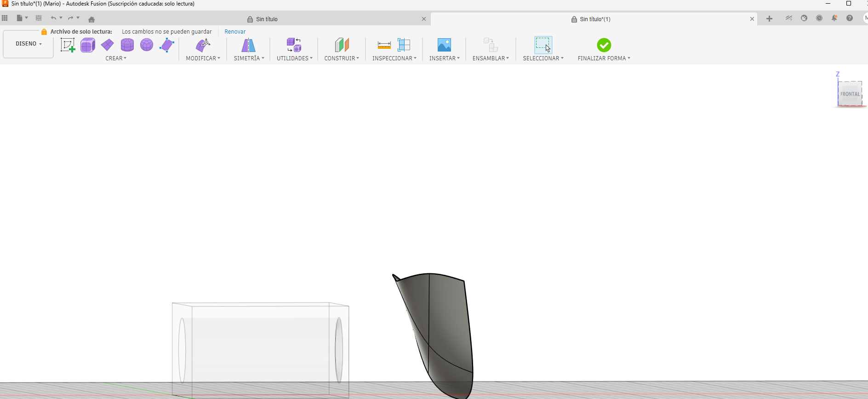Select the Box form tool

(87, 45)
